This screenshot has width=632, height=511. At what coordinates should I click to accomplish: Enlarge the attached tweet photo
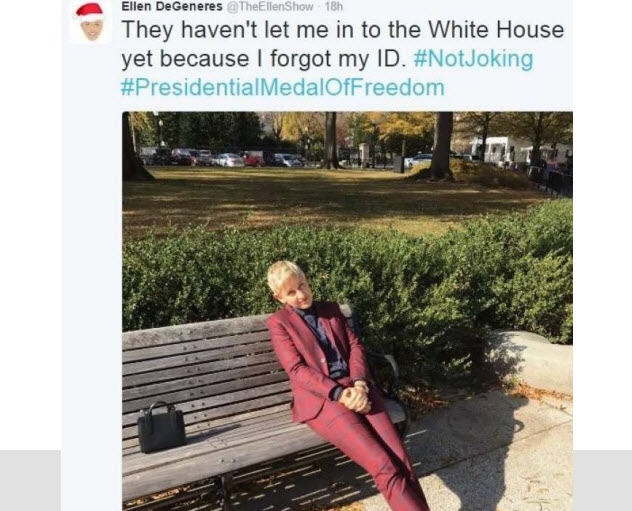tap(347, 311)
